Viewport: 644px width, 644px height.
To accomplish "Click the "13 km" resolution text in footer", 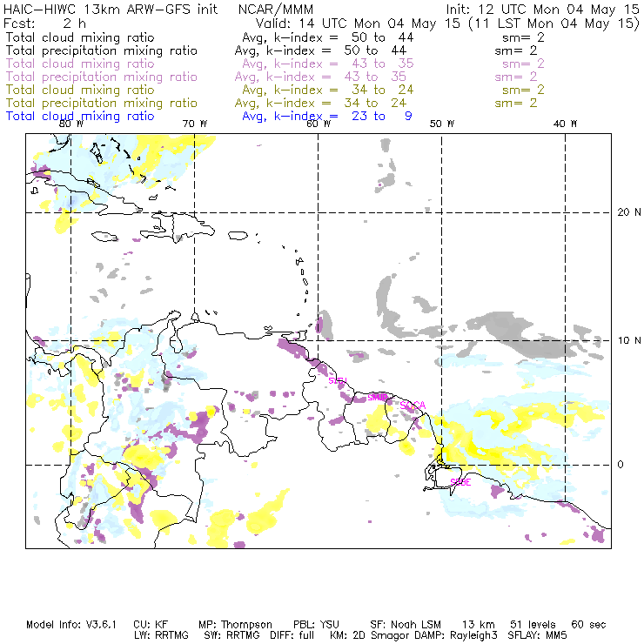I will tap(479, 625).
